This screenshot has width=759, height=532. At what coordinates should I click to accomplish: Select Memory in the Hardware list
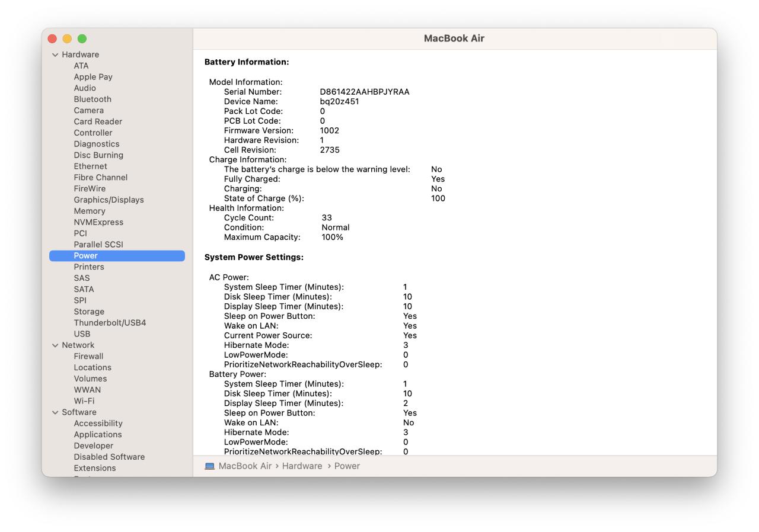[90, 211]
